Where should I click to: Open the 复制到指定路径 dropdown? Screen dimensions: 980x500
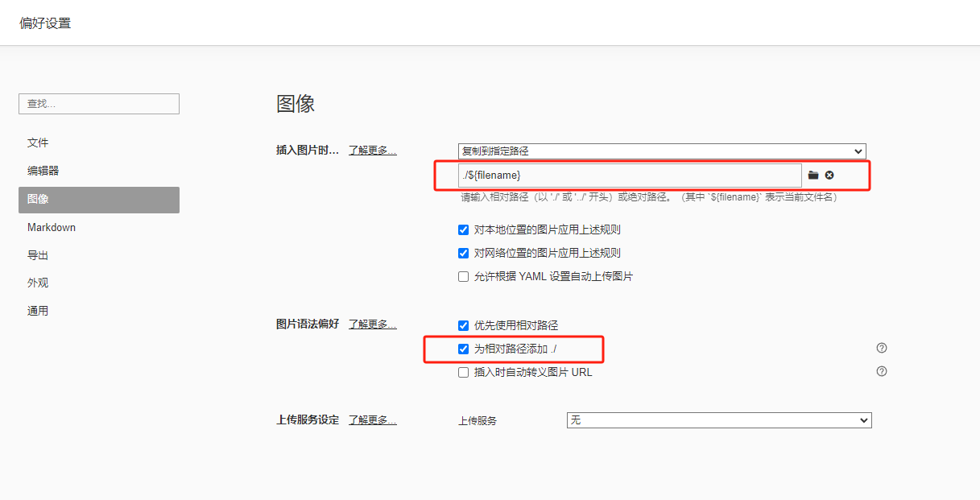[x=661, y=151]
